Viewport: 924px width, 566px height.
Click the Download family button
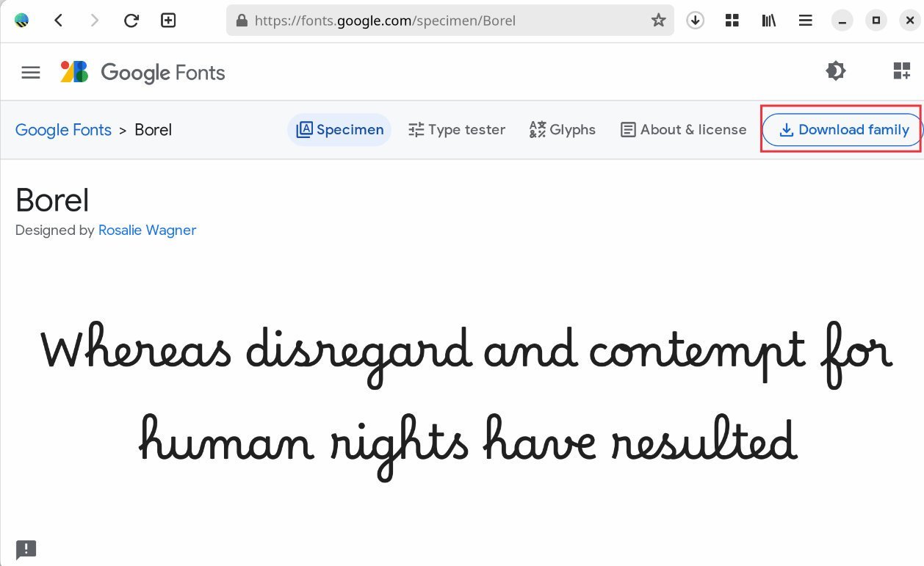(841, 129)
